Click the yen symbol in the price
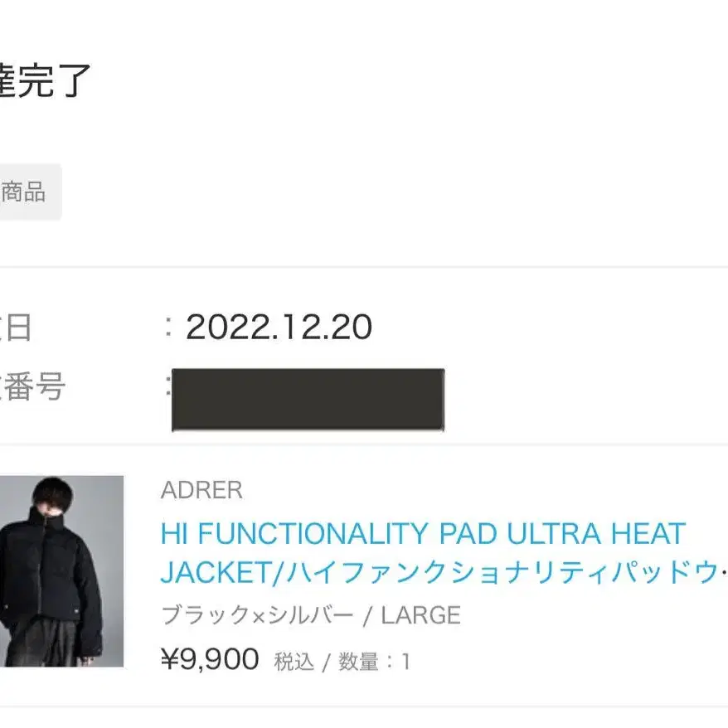 pyautogui.click(x=169, y=659)
